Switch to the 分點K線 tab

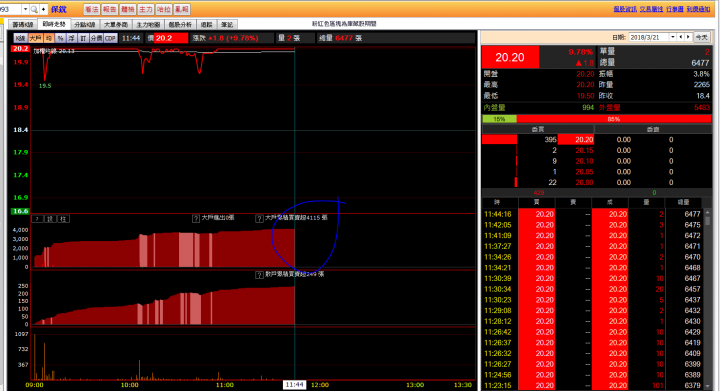coord(84,24)
